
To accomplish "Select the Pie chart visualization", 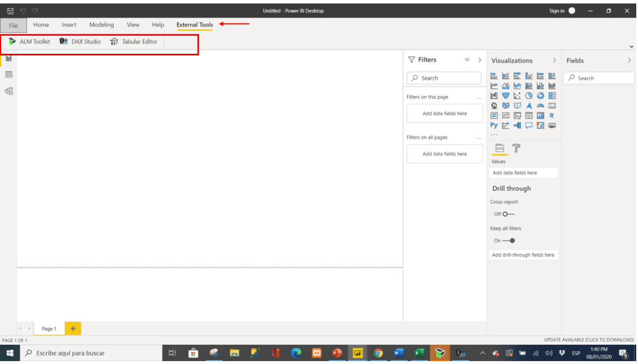I will point(529,95).
